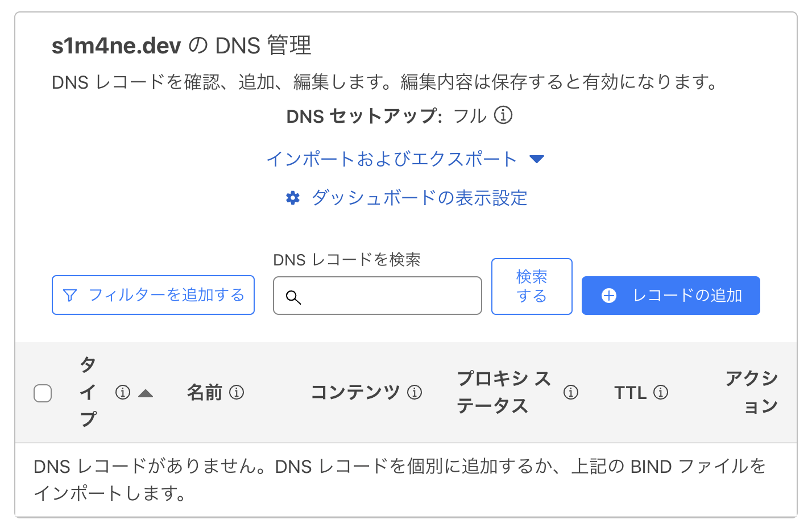Image resolution: width=812 pixels, height=532 pixels.
Task: Expand the インポートおよびエクスポート dropdown arrow
Action: click(x=537, y=159)
